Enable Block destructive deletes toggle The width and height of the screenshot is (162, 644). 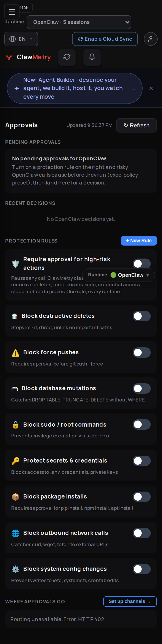[141, 316]
